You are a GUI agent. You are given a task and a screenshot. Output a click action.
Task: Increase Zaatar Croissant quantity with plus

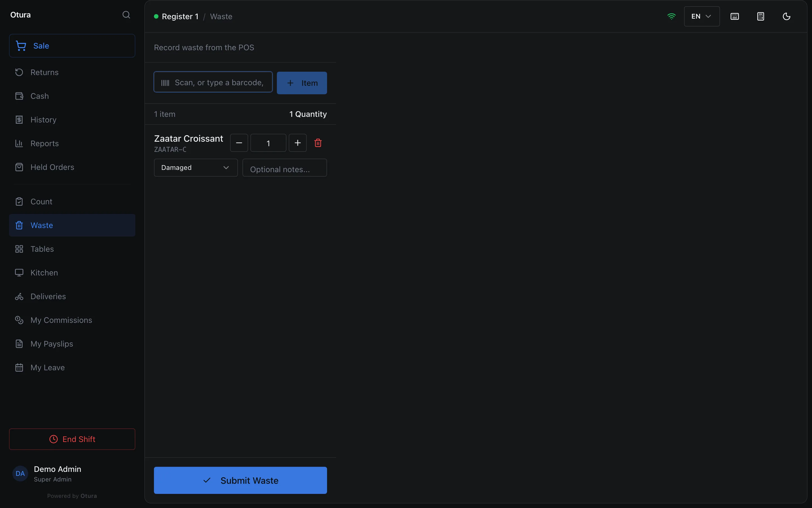[298, 143]
